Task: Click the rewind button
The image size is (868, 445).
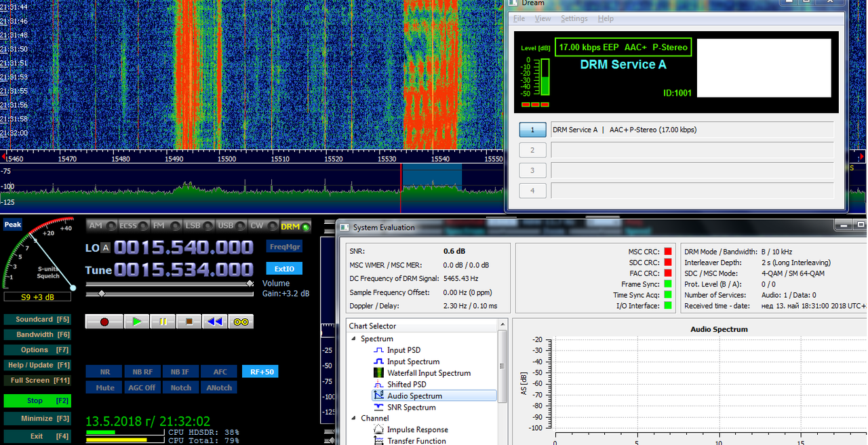Action: [x=215, y=322]
